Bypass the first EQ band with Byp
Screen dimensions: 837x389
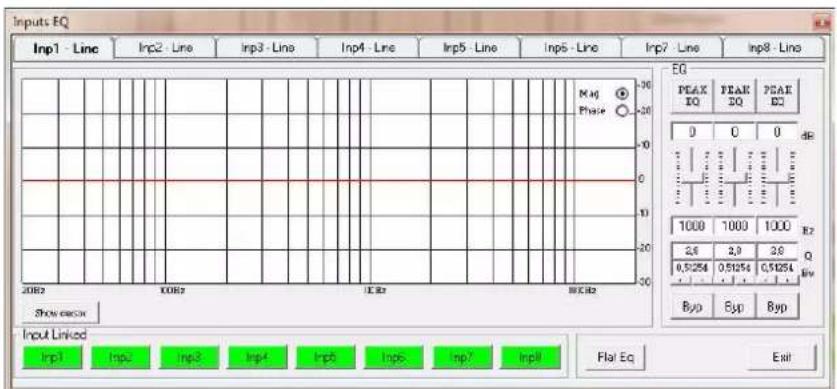pos(692,307)
